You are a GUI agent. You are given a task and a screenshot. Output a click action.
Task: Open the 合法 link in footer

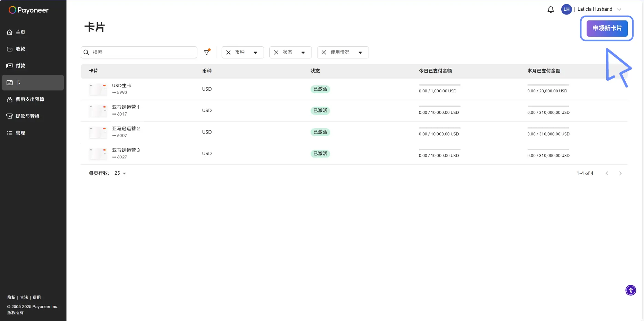tap(24, 297)
